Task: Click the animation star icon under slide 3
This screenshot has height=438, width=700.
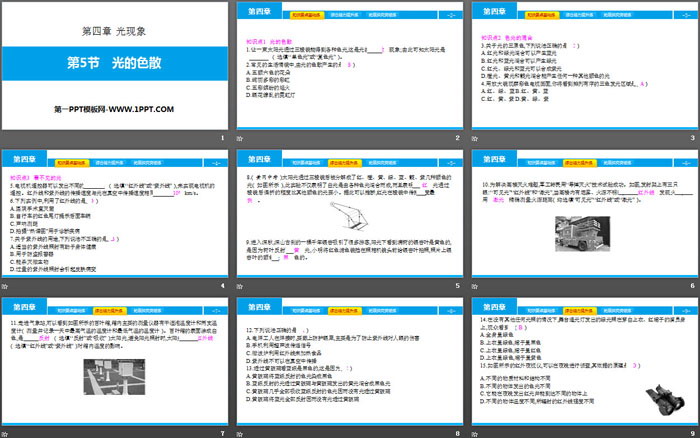Action: pos(475,138)
